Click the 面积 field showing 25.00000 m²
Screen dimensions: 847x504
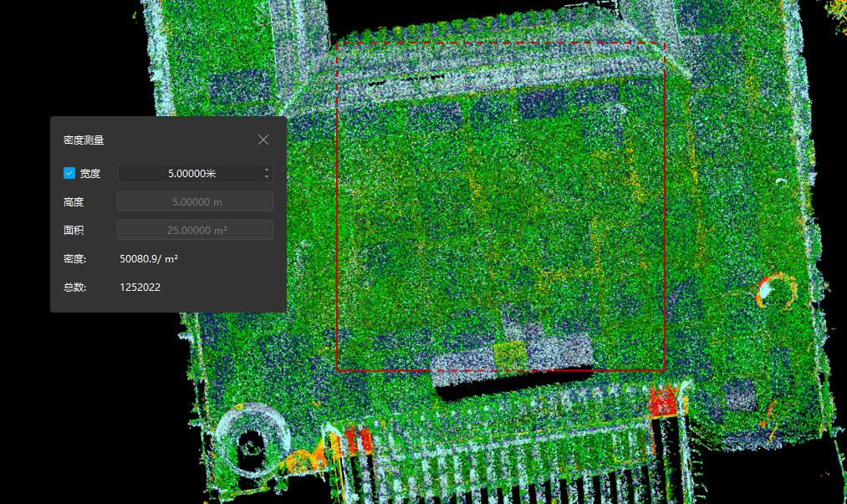[x=195, y=230]
